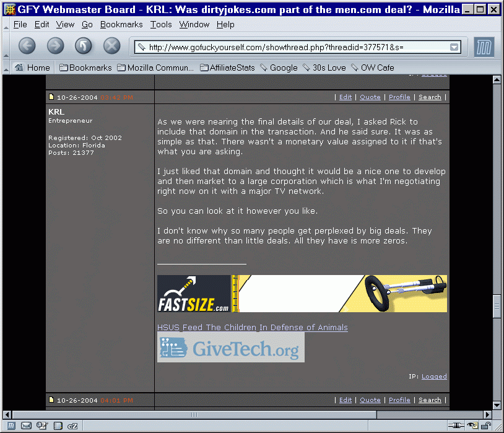Open the Mozilla Commun... bookmark folder
The image size is (504, 433).
tap(155, 68)
